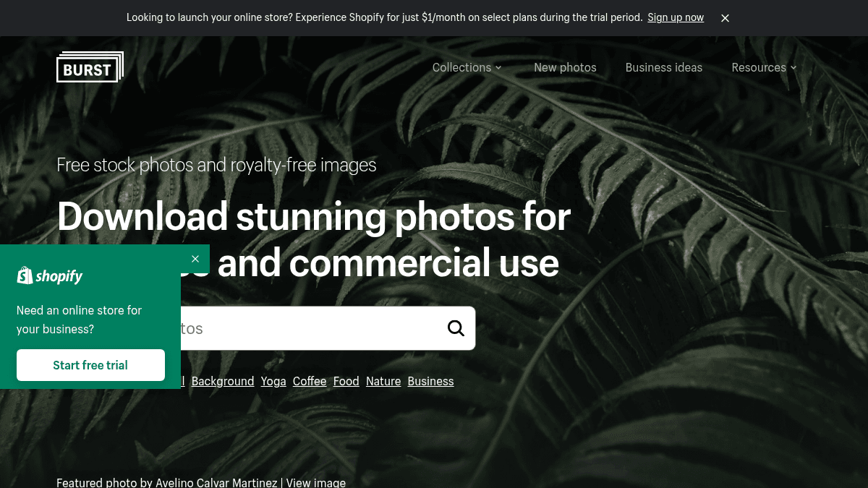Select the Food category link
This screenshot has height=488, width=868.
click(x=346, y=381)
